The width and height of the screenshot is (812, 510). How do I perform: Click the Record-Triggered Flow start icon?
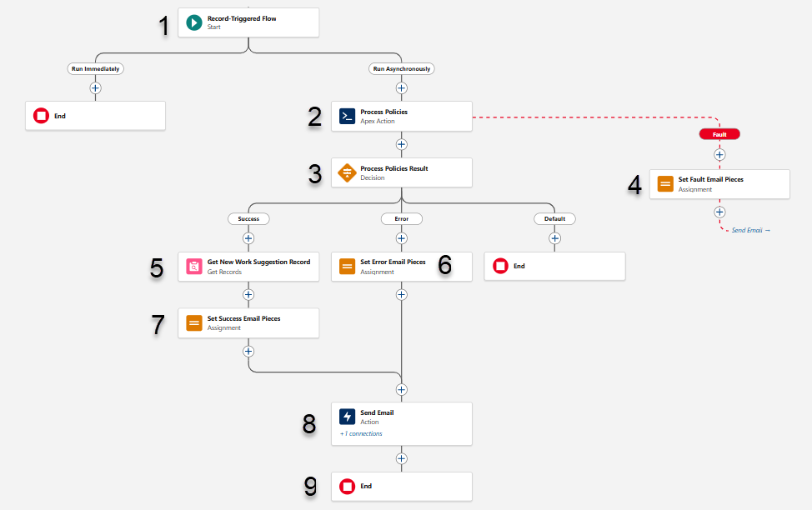[194, 22]
